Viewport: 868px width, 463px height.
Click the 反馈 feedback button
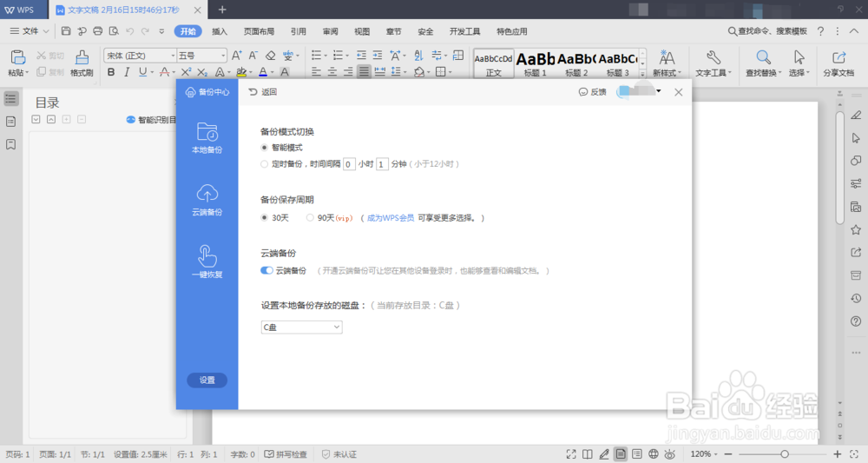pyautogui.click(x=592, y=92)
